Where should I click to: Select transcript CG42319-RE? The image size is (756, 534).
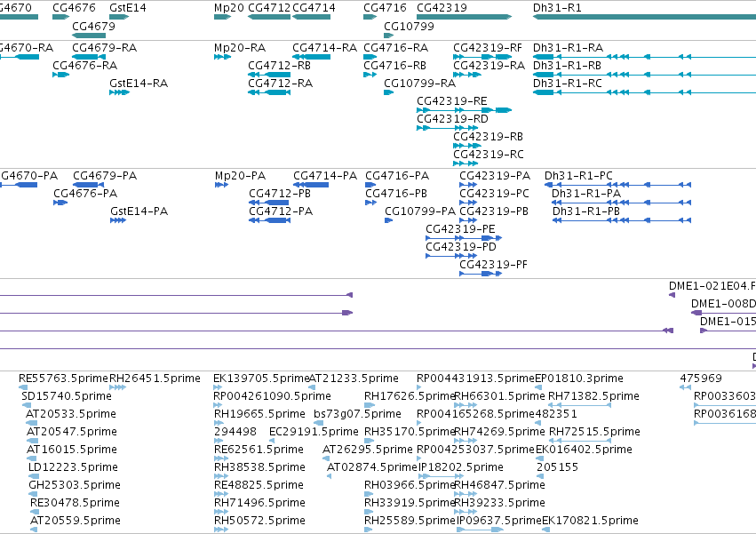464,110
